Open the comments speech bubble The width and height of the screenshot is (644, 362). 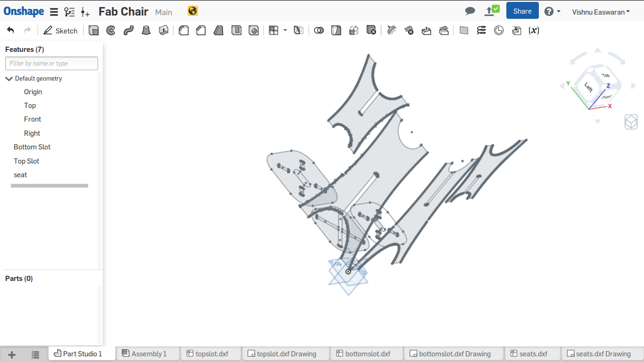470,11
